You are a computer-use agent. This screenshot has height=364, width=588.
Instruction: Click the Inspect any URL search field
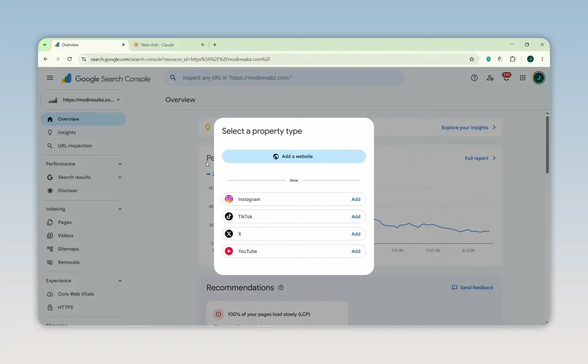coord(284,78)
